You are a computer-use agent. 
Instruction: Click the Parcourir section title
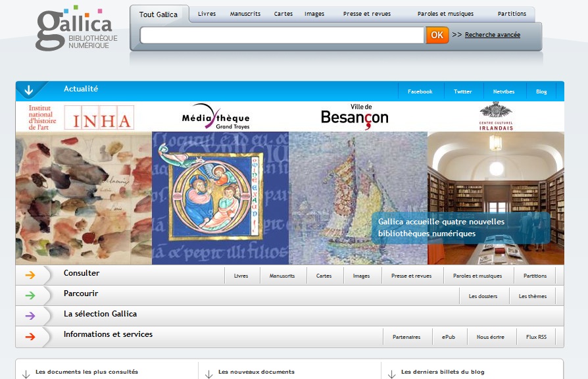click(x=81, y=293)
